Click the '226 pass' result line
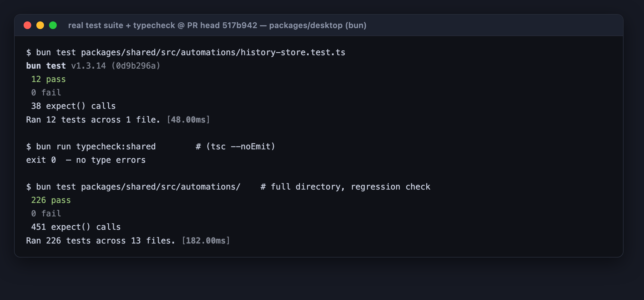Viewport: 644px width, 300px height. (51, 200)
